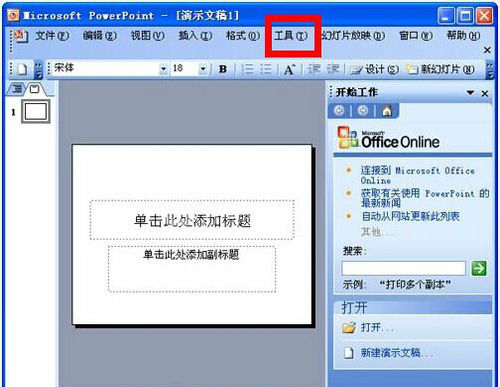Open link 连接到 Microsoft Office Online
Viewport: 500px width, 387px height.
coord(417,175)
